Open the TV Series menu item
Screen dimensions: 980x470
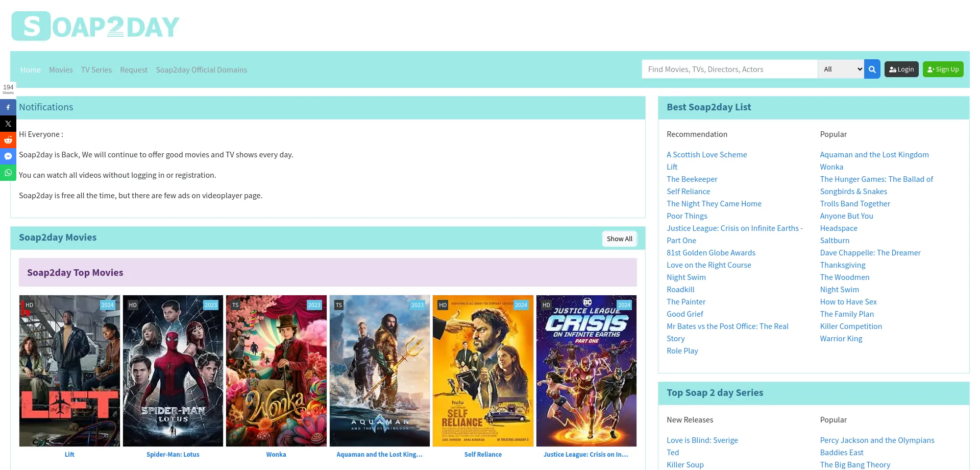pyautogui.click(x=96, y=70)
